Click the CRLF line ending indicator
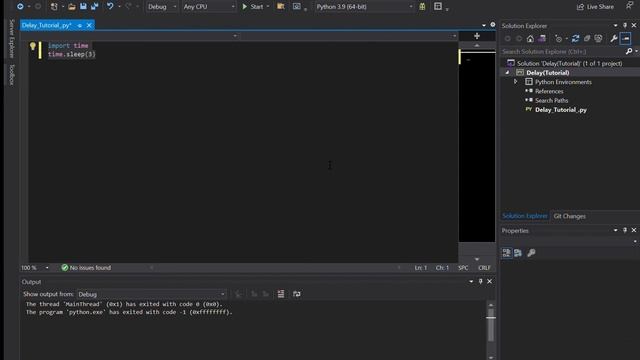 click(x=484, y=268)
